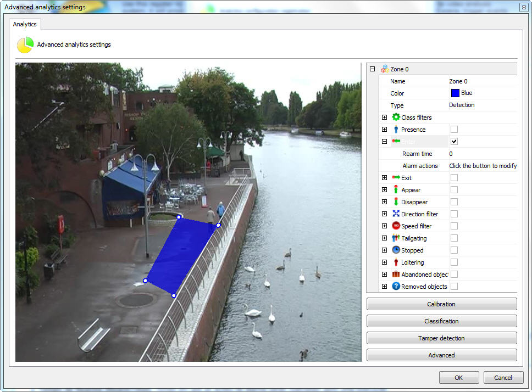This screenshot has width=532, height=392.
Task: Click 'Click the button to modify' alarm actions
Action: (x=483, y=166)
